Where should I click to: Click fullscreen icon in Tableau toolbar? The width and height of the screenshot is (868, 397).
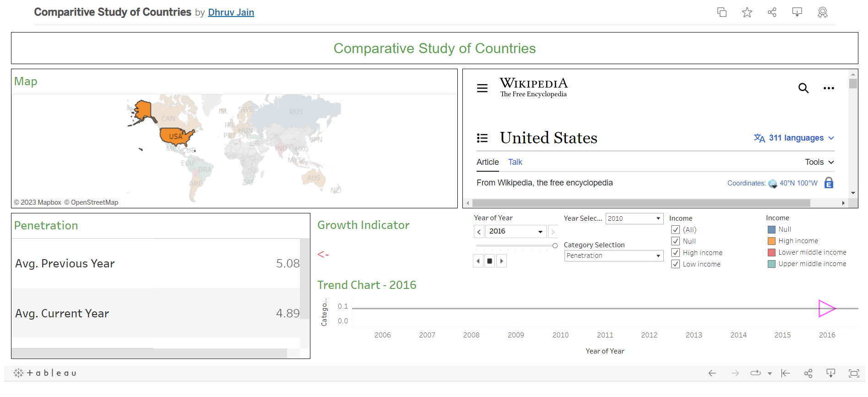tap(854, 373)
